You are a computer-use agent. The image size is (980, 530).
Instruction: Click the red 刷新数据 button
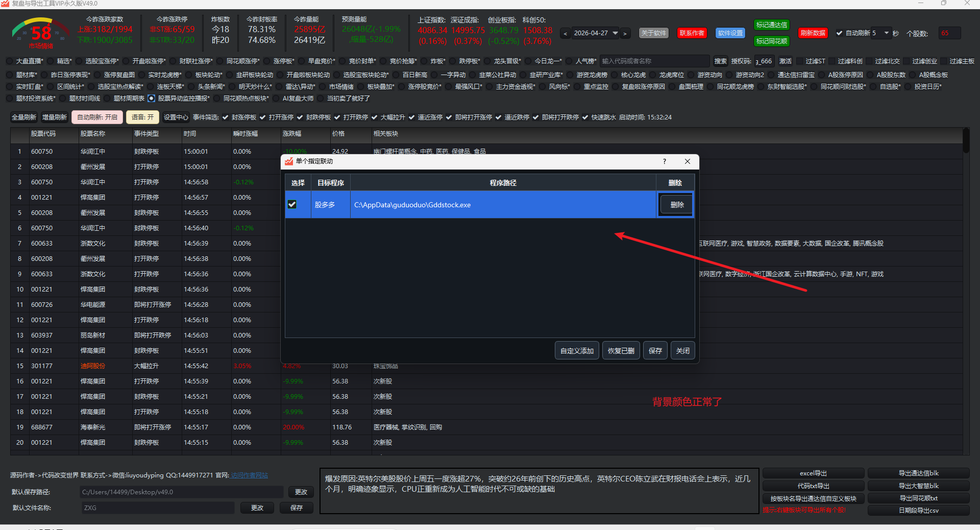click(813, 33)
